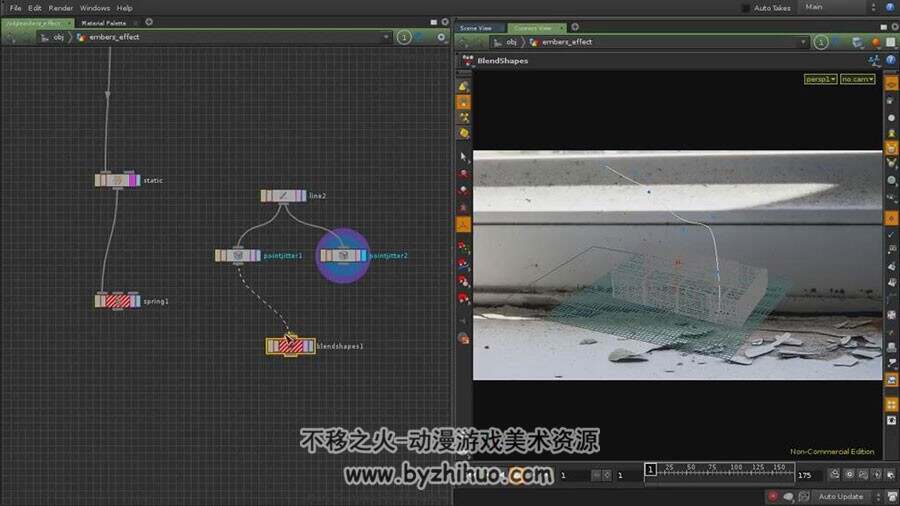
Task: Switch to the Material Palette tab
Action: click(104, 23)
